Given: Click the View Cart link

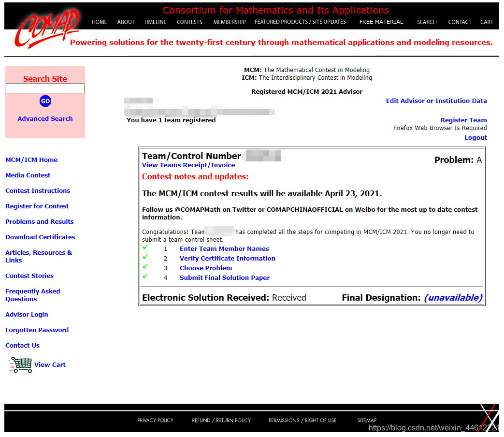Looking at the screenshot, I should click(x=50, y=364).
